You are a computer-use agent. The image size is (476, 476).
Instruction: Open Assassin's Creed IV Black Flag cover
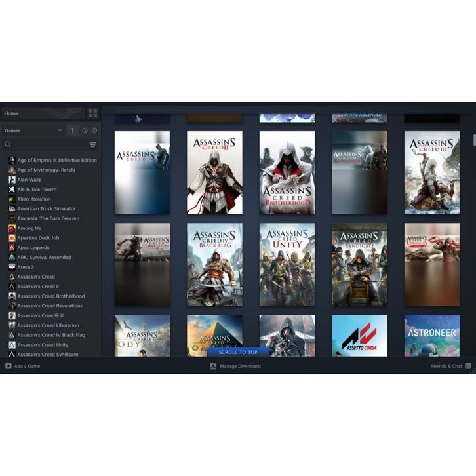coord(214,264)
